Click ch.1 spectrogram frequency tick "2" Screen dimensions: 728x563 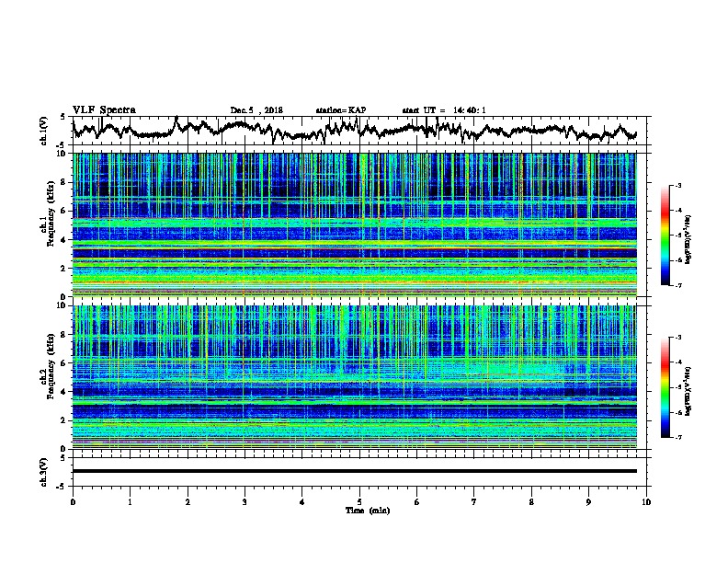point(65,268)
